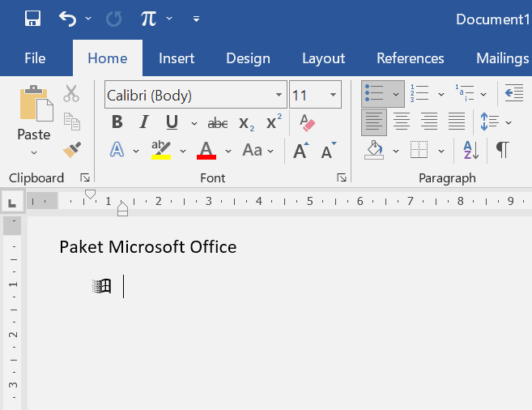Click the Increase Font Size icon

tap(300, 151)
